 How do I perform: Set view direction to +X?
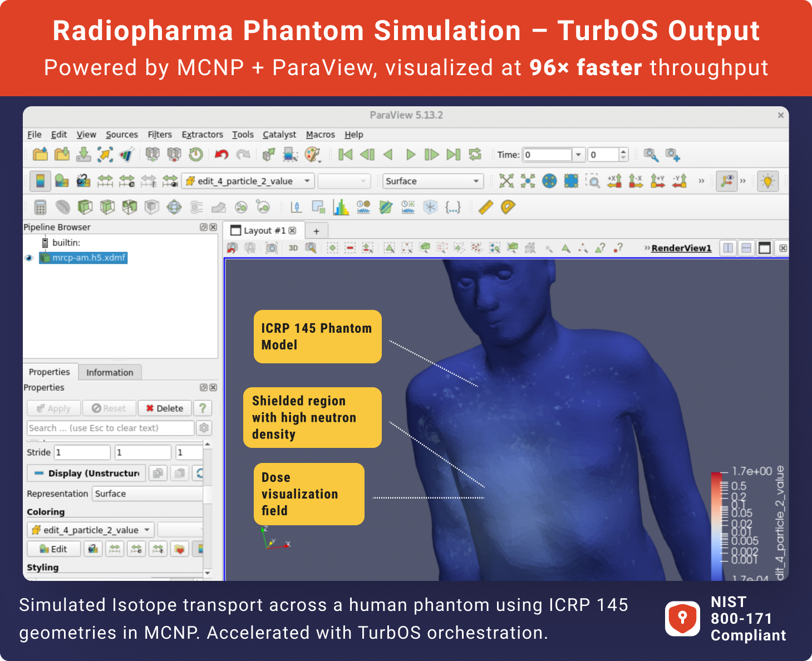tap(614, 181)
